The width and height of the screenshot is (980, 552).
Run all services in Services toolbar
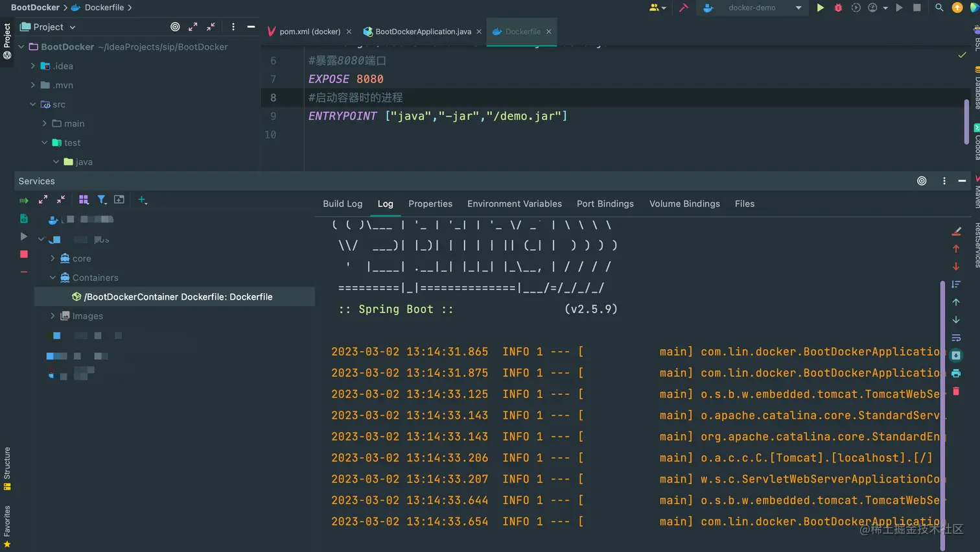(x=24, y=200)
